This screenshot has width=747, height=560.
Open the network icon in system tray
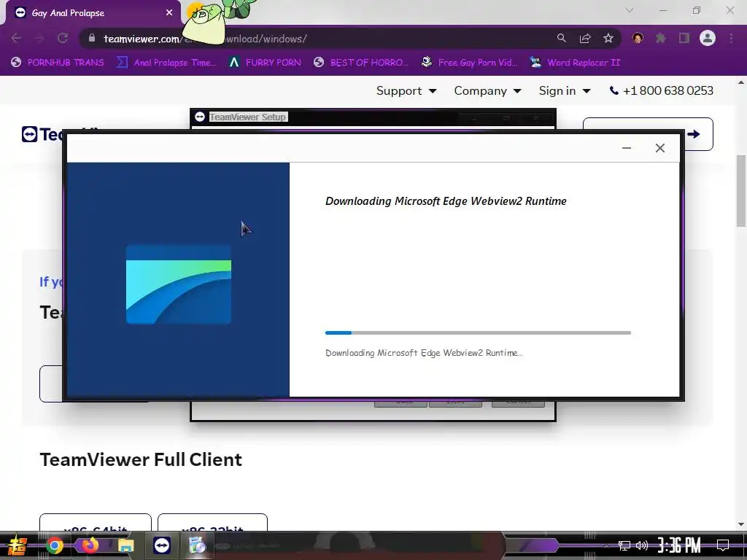pyautogui.click(x=624, y=545)
